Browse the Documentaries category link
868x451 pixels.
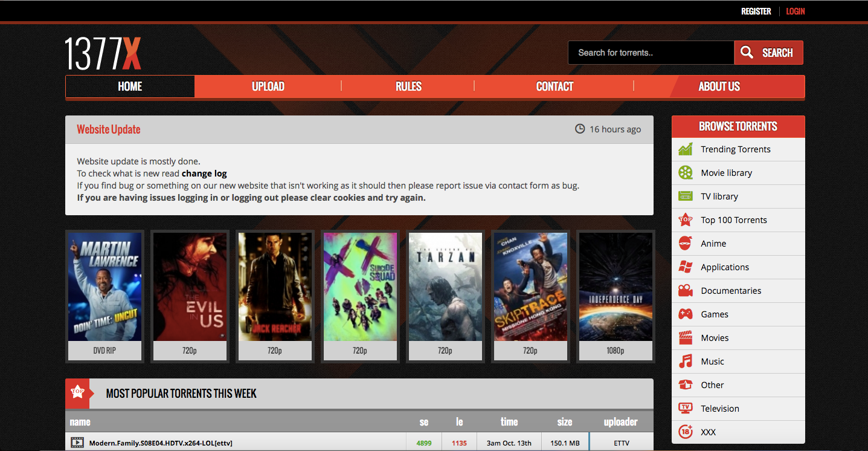[x=731, y=291]
